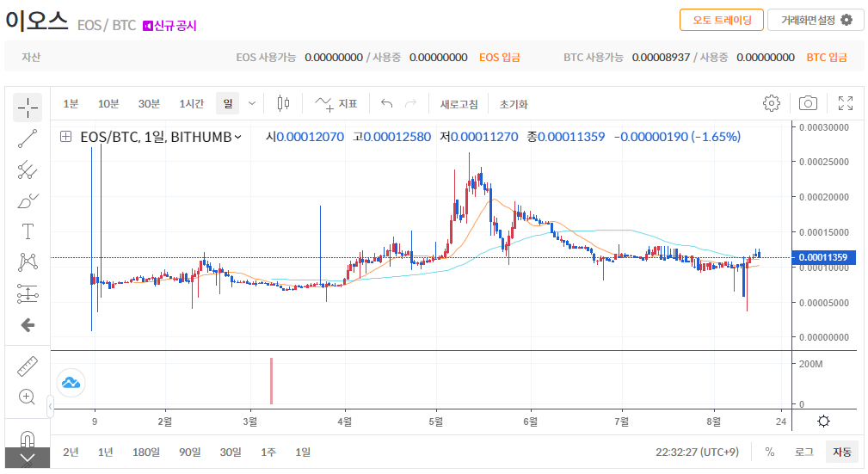Select the text annotation tool
Screen dimensions: 868x474
pyautogui.click(x=28, y=231)
